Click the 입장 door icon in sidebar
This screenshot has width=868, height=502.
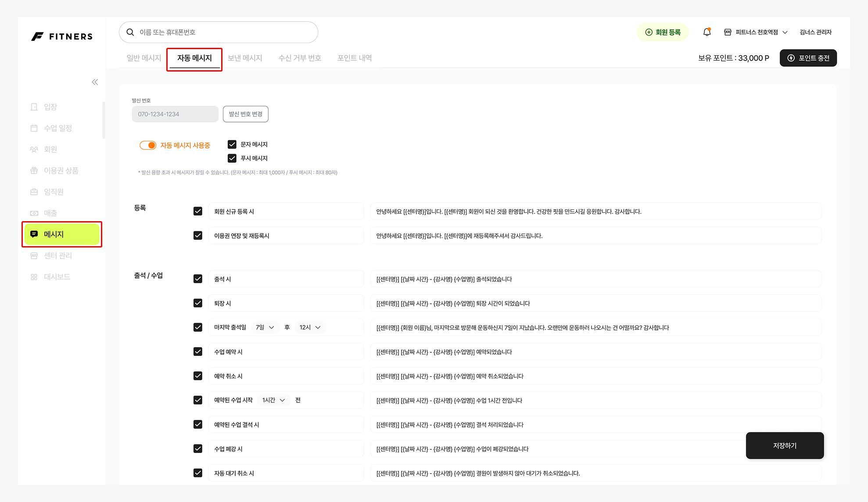click(x=34, y=107)
